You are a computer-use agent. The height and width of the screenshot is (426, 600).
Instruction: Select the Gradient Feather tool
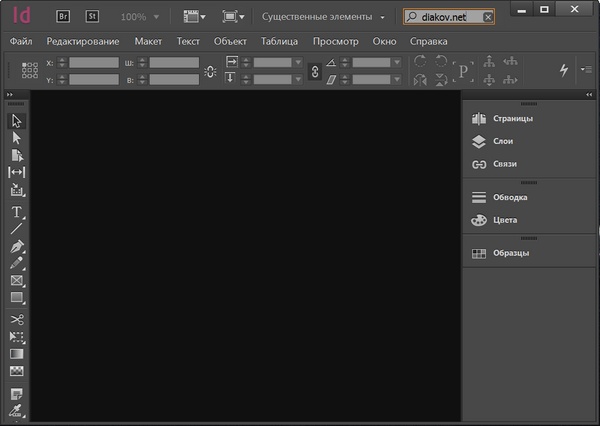coord(16,371)
